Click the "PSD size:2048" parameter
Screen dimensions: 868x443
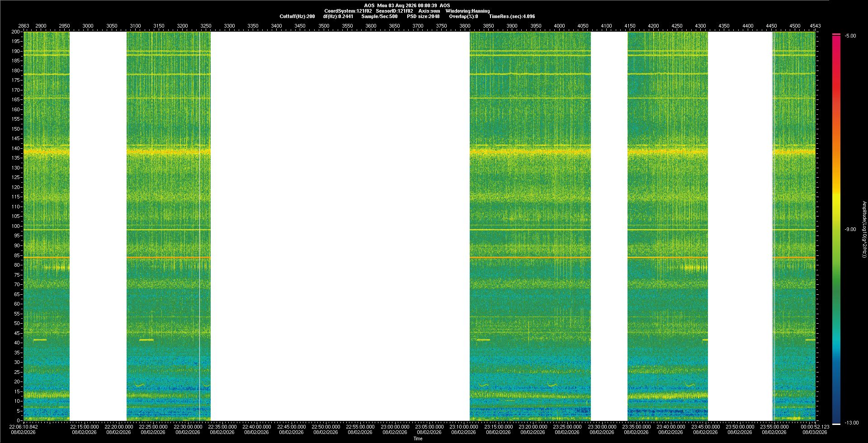(x=423, y=16)
